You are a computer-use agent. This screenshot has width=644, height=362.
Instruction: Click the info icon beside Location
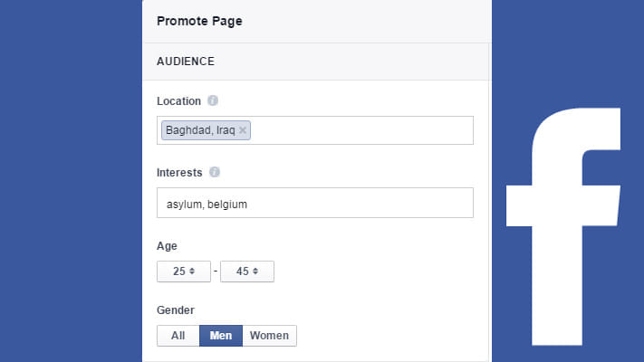212,100
